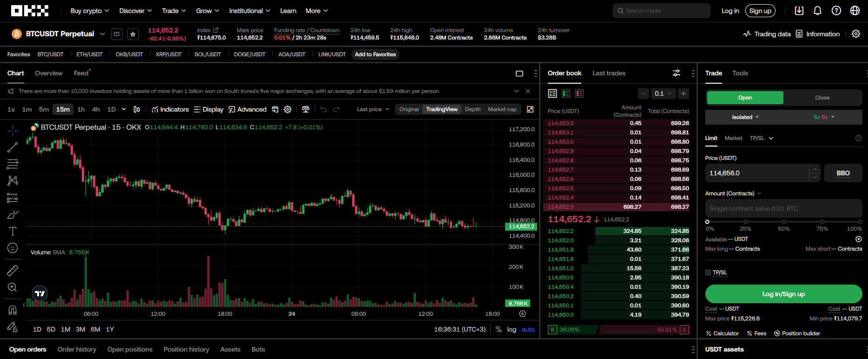The height and width of the screenshot is (359, 868).
Task: Select the crosshair cursor tool
Action: pyautogui.click(x=13, y=131)
